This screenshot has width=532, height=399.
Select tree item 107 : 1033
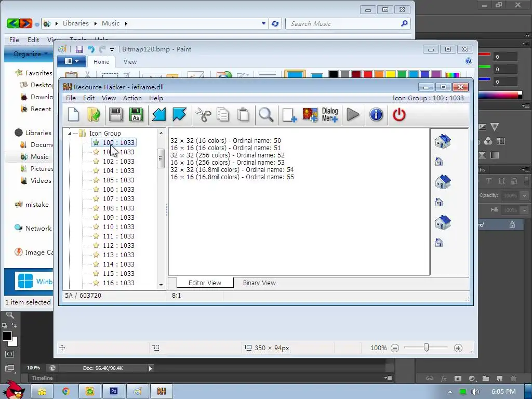(x=118, y=199)
